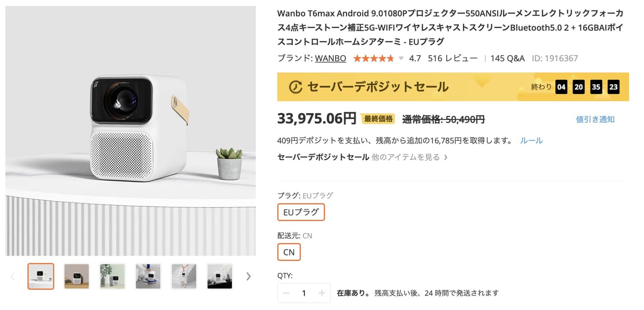Click 値引き通知 price alert link
The width and height of the screenshot is (644, 310).
pos(595,119)
